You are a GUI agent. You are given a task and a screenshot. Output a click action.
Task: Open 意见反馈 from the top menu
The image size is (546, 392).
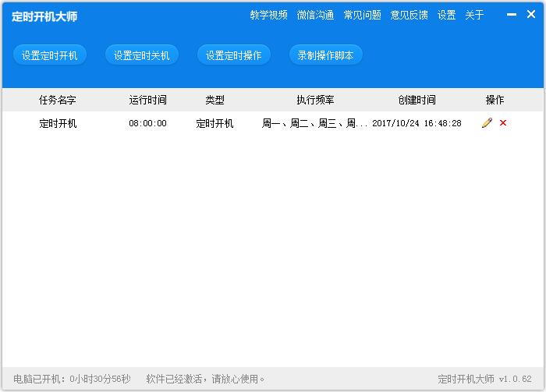pyautogui.click(x=409, y=16)
